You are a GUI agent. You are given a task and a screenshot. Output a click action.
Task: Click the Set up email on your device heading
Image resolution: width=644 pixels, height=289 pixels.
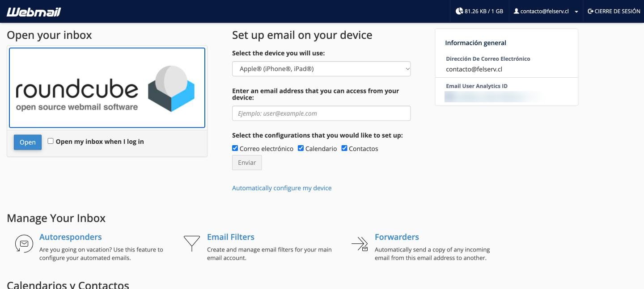click(302, 35)
